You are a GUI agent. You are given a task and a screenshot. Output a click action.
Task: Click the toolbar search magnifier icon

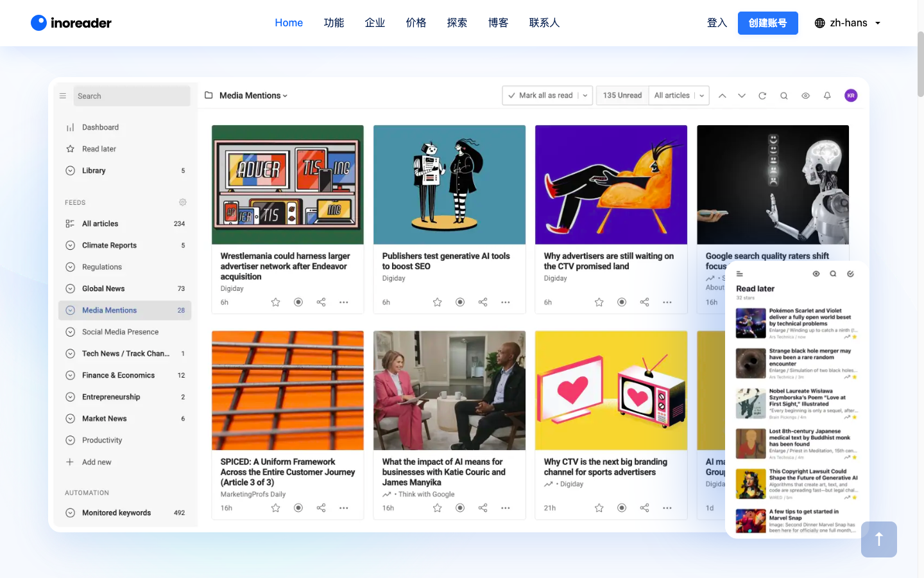click(783, 96)
